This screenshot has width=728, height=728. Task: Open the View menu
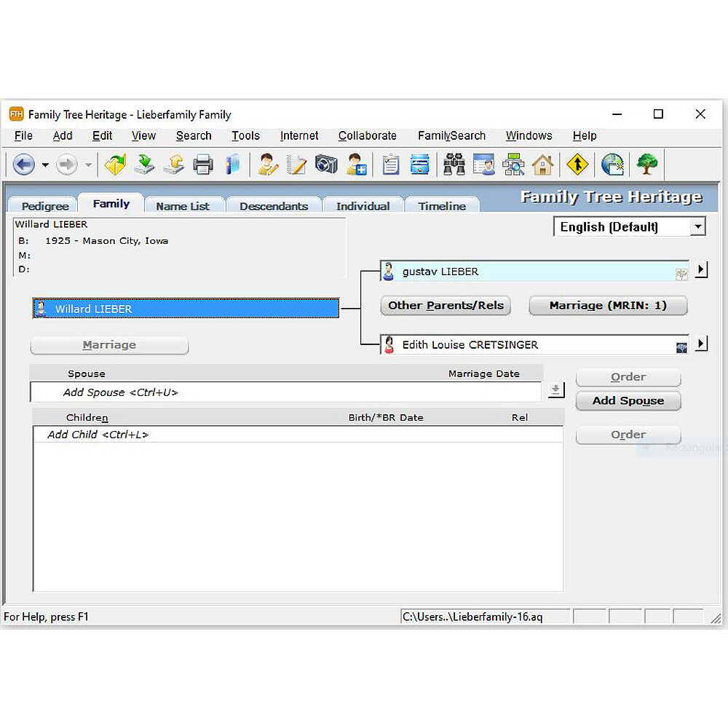coord(143,135)
